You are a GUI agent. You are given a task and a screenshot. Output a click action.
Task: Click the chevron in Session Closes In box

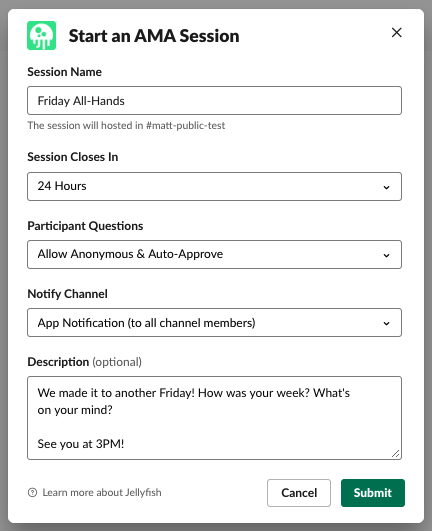click(386, 187)
